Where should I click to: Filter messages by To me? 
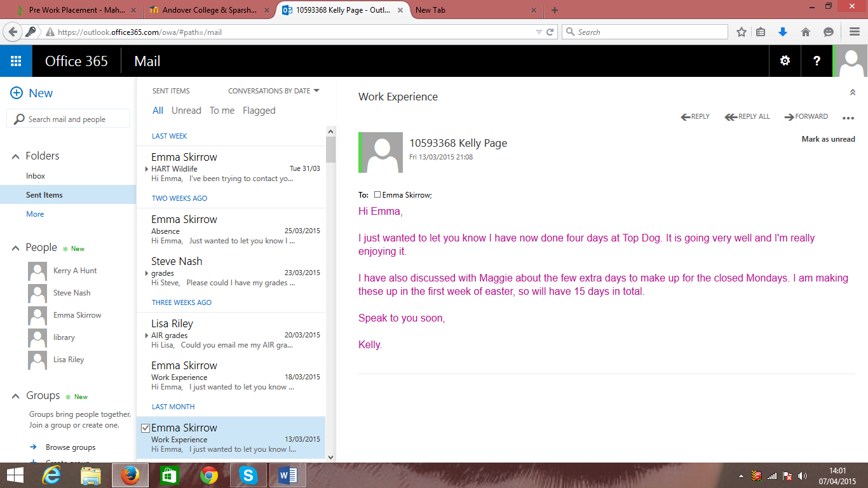pyautogui.click(x=222, y=111)
